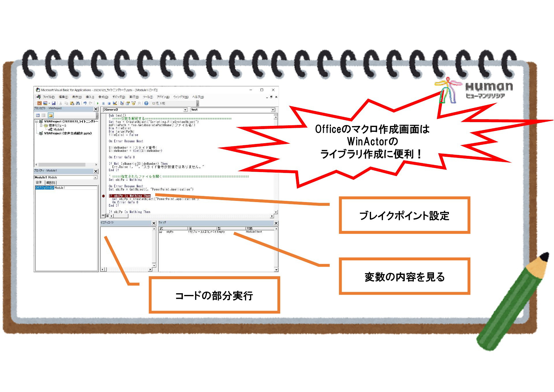Image resolution: width=554 pixels, height=392 pixels.
Task: Click the Reset stop square icon
Action: pyautogui.click(x=109, y=103)
